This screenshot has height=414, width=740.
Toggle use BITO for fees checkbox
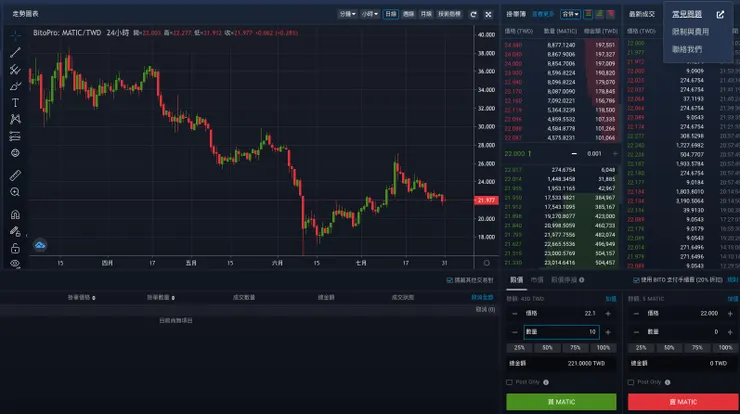click(x=636, y=280)
